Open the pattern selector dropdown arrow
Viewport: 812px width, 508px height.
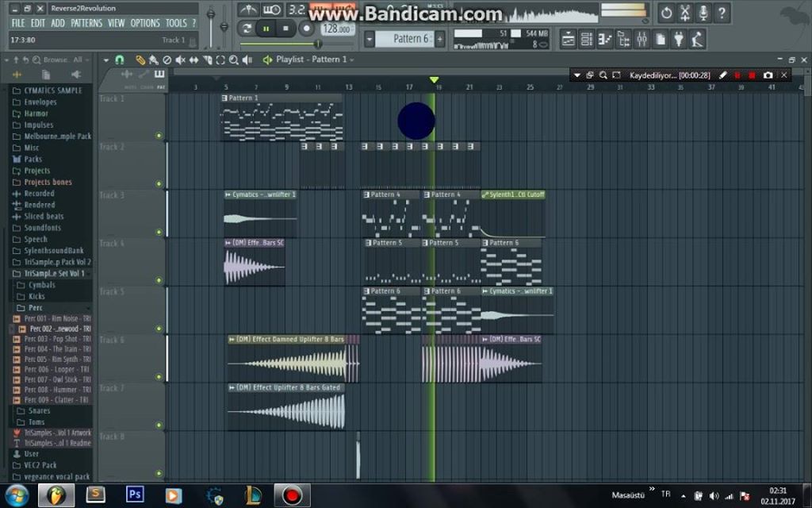point(370,39)
